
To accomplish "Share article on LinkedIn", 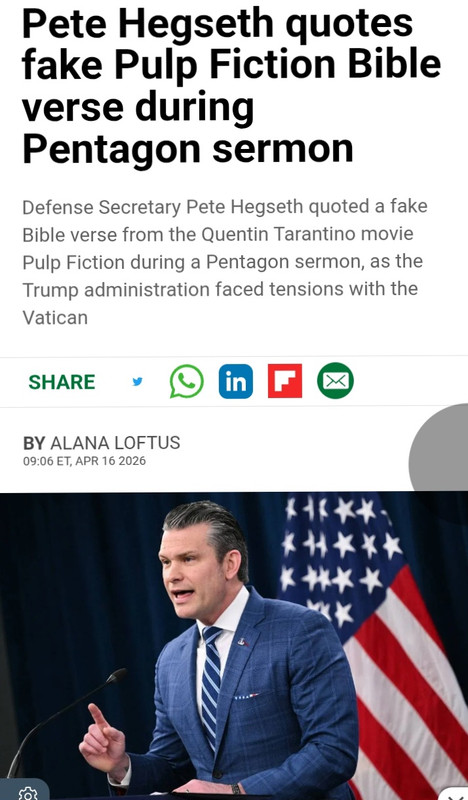I will (236, 381).
